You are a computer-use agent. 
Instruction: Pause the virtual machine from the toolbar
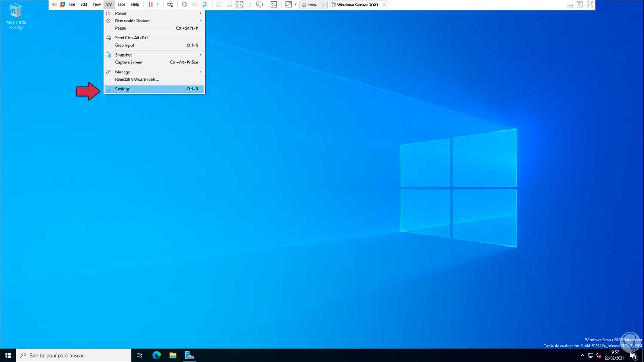pyautogui.click(x=150, y=5)
